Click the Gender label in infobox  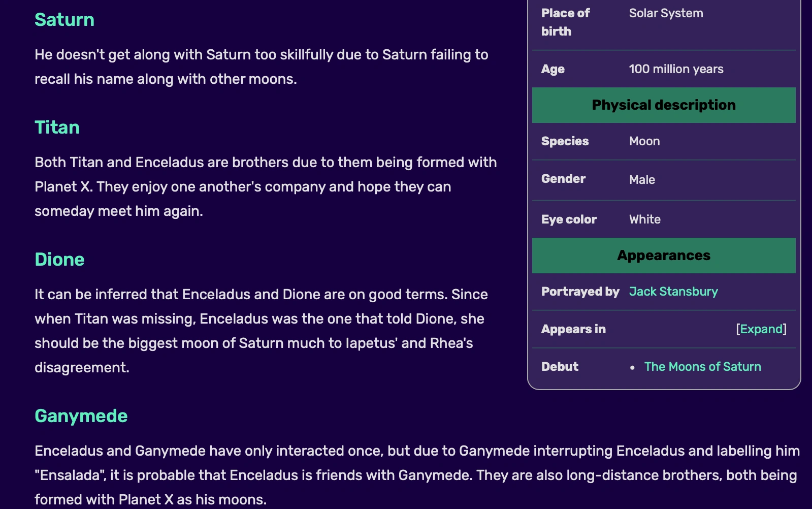(563, 179)
